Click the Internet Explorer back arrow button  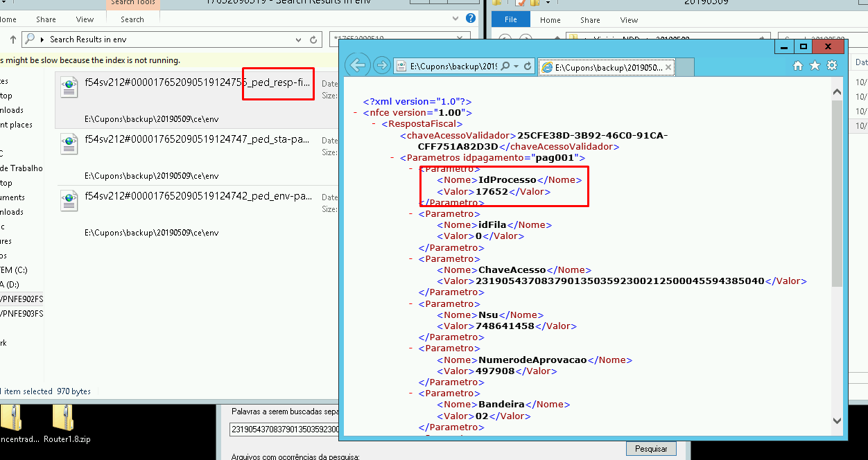click(357, 66)
